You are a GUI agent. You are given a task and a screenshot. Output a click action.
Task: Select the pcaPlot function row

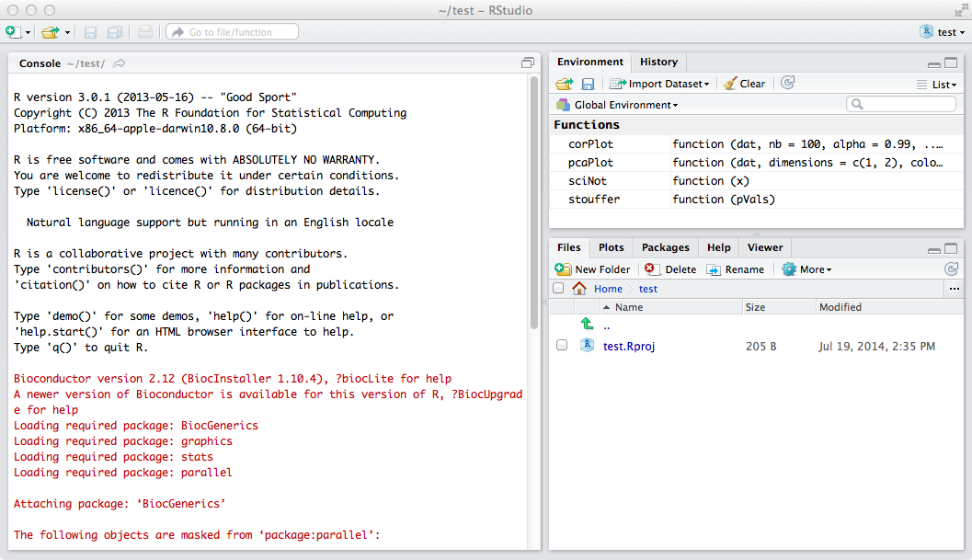756,163
